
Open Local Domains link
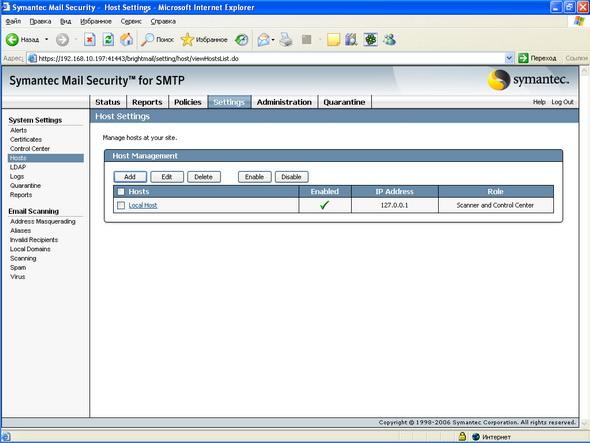(30, 249)
